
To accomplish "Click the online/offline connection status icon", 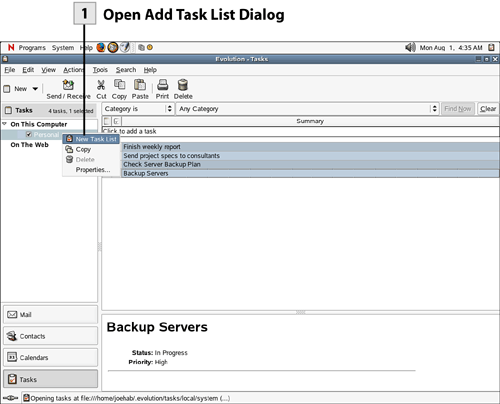I will 11,398.
